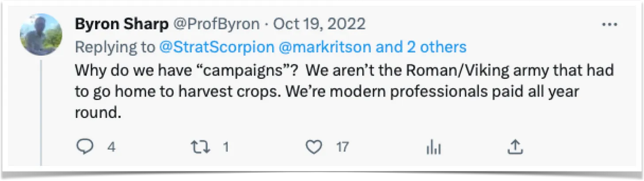The width and height of the screenshot is (644, 181).
Task: Click the Oct 19, 2022 timestamp
Action: coord(319,24)
